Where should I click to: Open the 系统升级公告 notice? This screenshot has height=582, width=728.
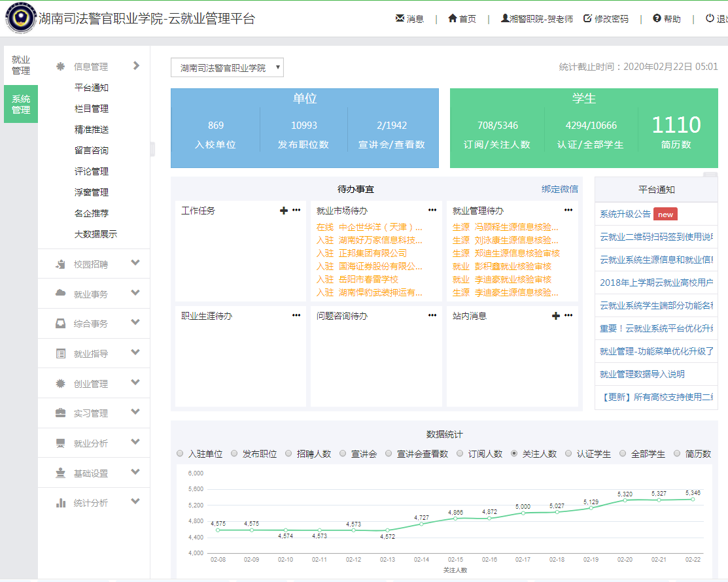[625, 214]
